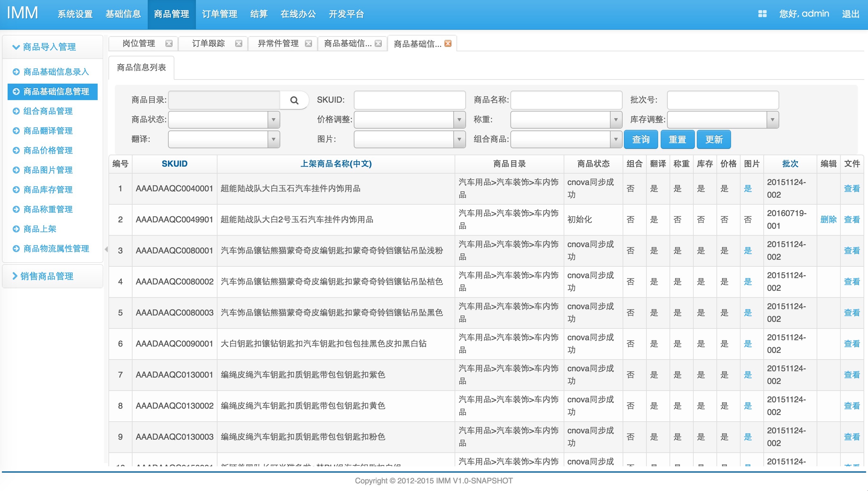868x491 pixels.
Task: Close the active orange-X 商品基础信... tab
Action: [x=448, y=43]
